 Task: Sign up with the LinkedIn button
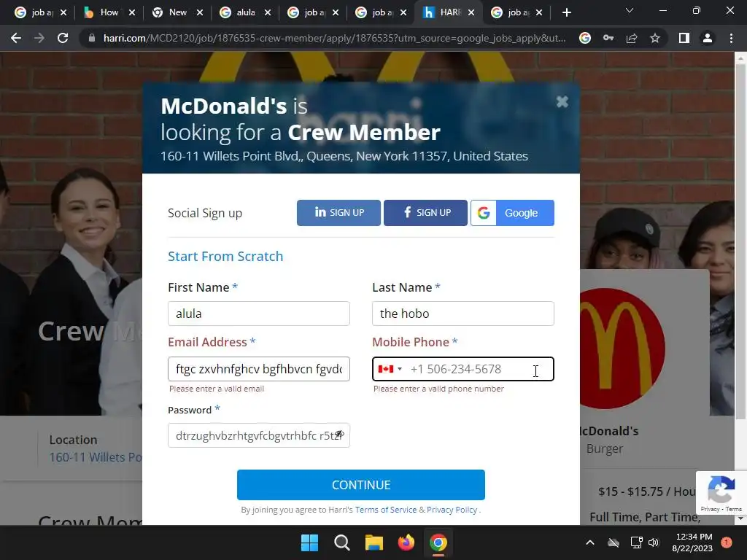(x=338, y=212)
